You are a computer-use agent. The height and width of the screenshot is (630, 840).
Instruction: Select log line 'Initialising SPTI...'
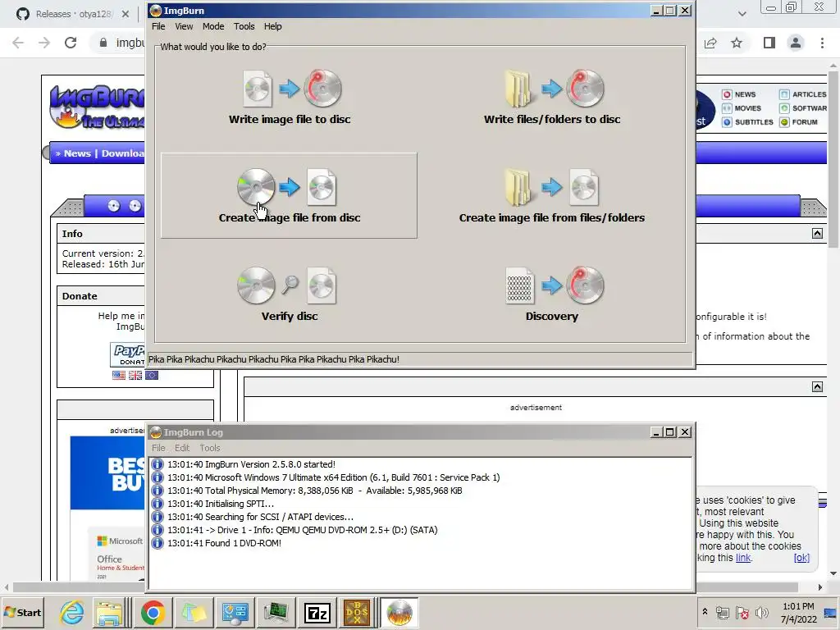220,504
